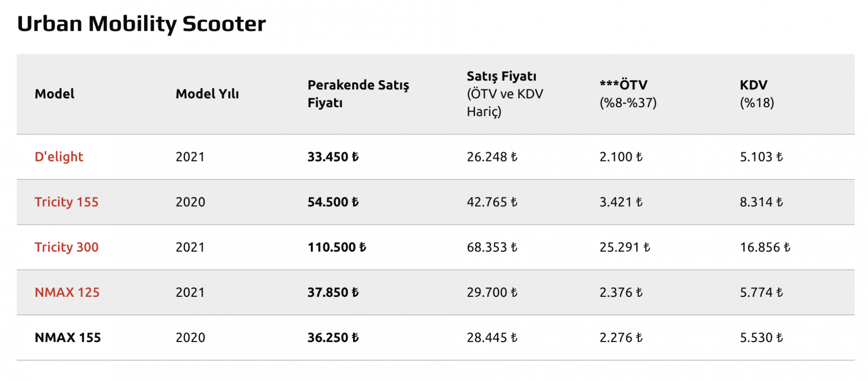Open the D'elight model link
The height and width of the screenshot is (381, 868).
(x=59, y=157)
